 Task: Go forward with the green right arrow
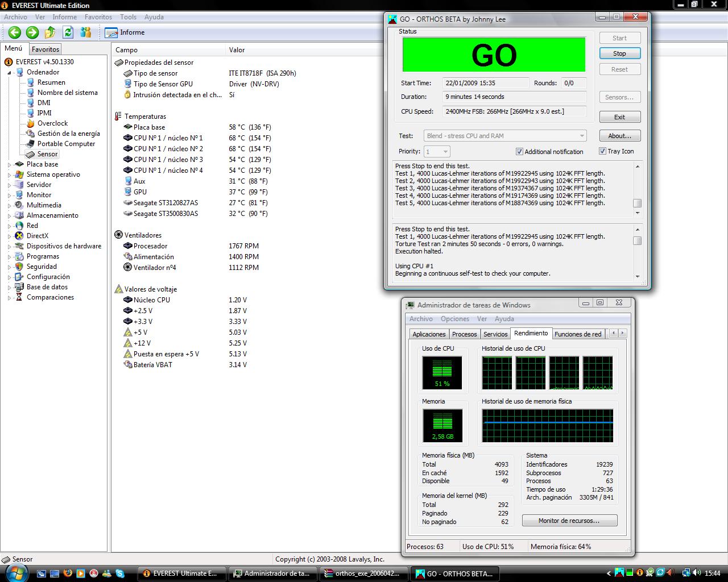[x=32, y=32]
